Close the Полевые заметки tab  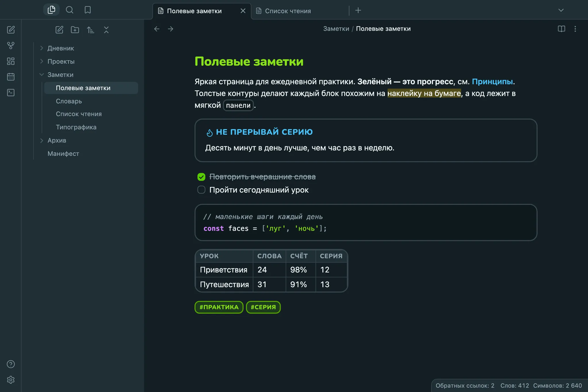pos(243,11)
